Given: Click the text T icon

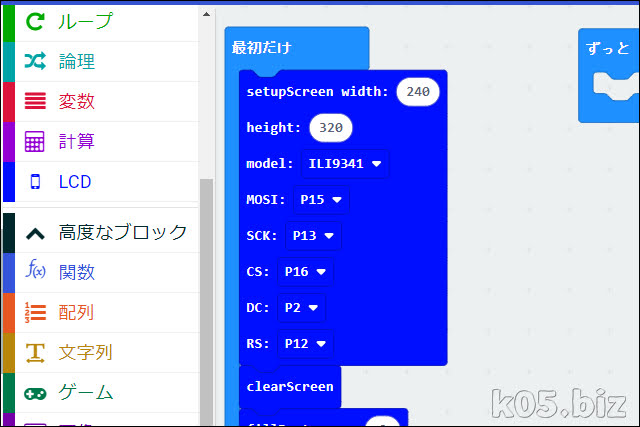Looking at the screenshot, I should pos(35,353).
